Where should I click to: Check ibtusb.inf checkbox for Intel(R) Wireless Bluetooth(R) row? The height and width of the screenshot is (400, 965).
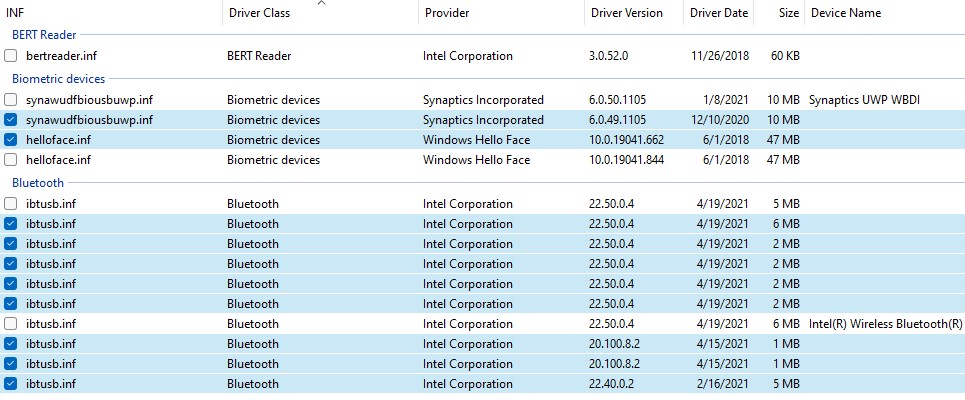[10, 324]
